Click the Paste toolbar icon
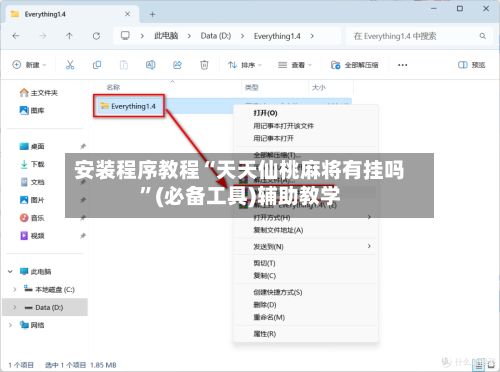Viewport: 500px width, 372px height. [124, 65]
